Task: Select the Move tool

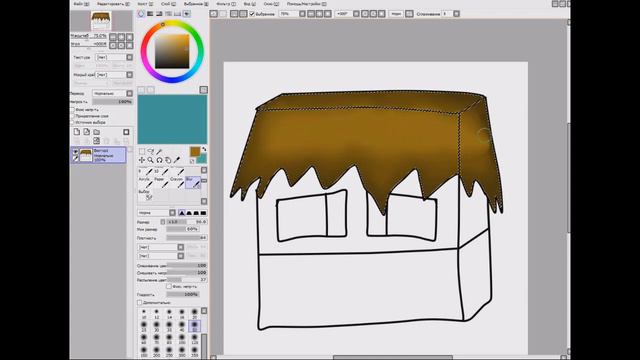Action: (x=142, y=160)
